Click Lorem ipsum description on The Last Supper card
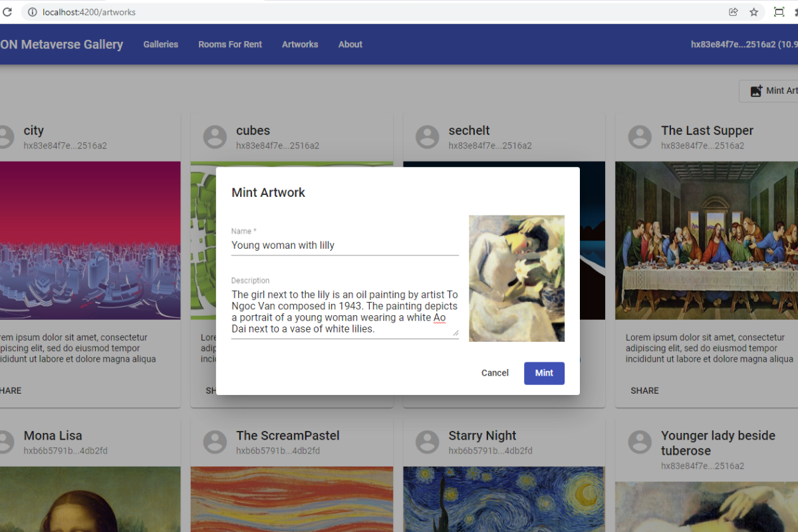Screen dimensions: 798x532 [710, 348]
